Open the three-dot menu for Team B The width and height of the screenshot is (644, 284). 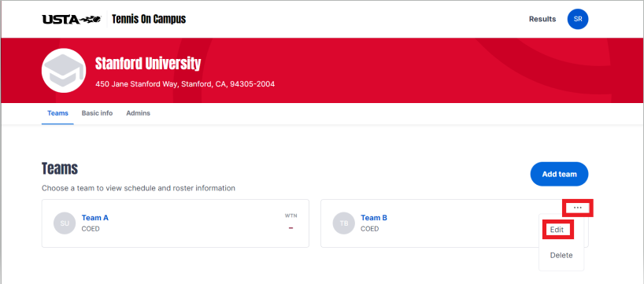[x=577, y=208]
